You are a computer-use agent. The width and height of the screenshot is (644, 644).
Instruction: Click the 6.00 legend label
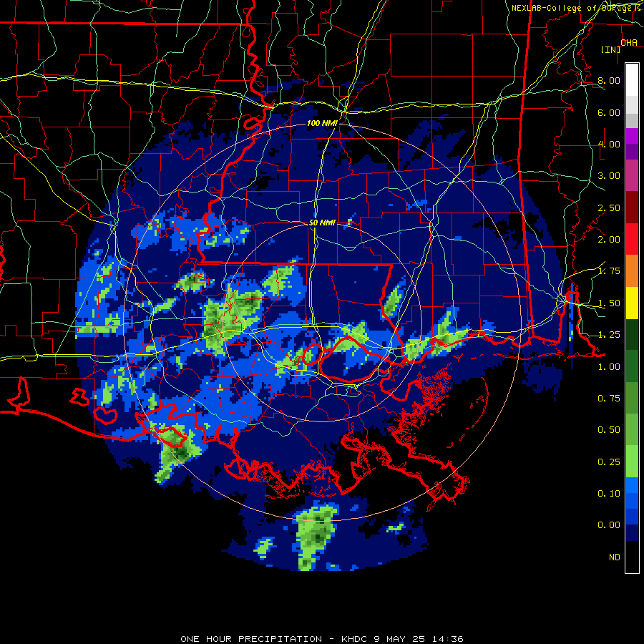coord(609,112)
